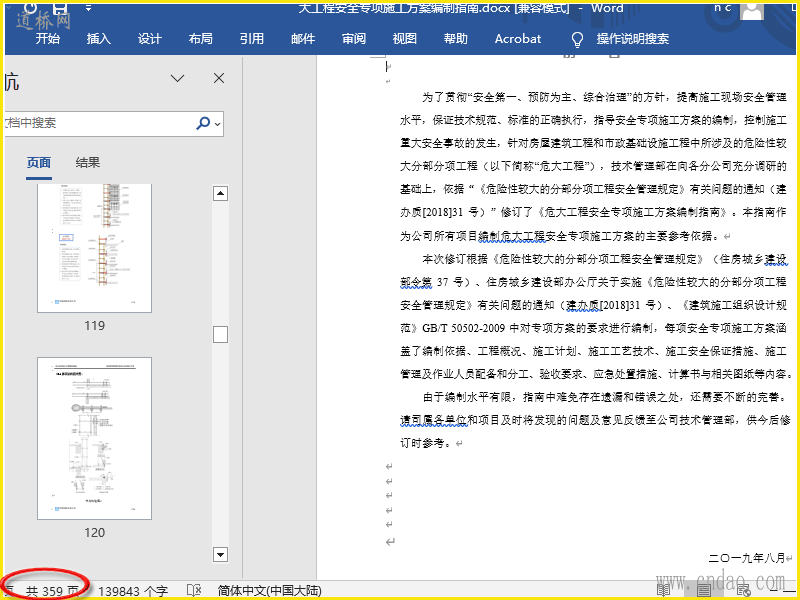800x600 pixels.
Task: Click the lightbulb Tell Me icon
Action: pos(576,39)
